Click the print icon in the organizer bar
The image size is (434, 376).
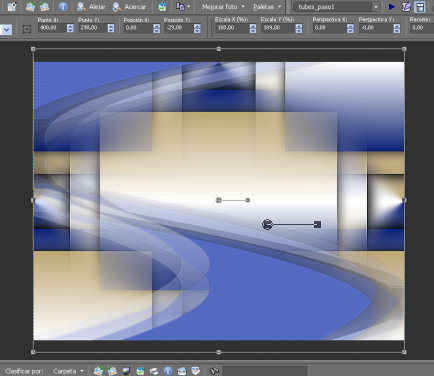154,371
